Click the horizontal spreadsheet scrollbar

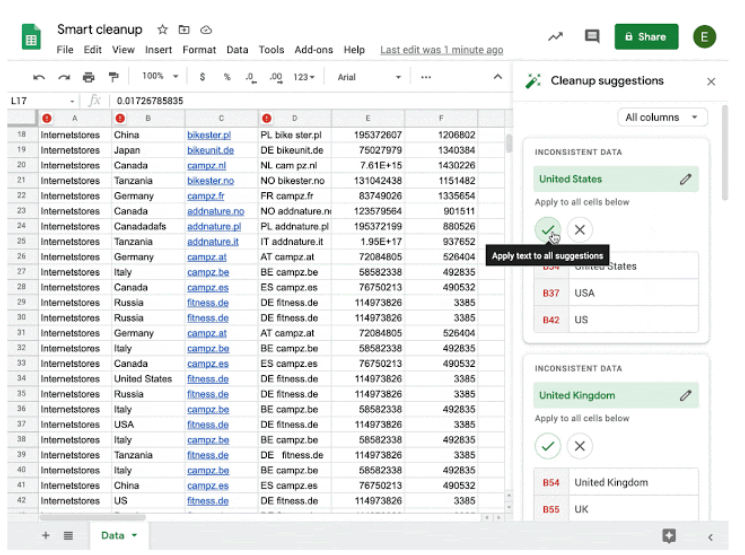pos(93,517)
